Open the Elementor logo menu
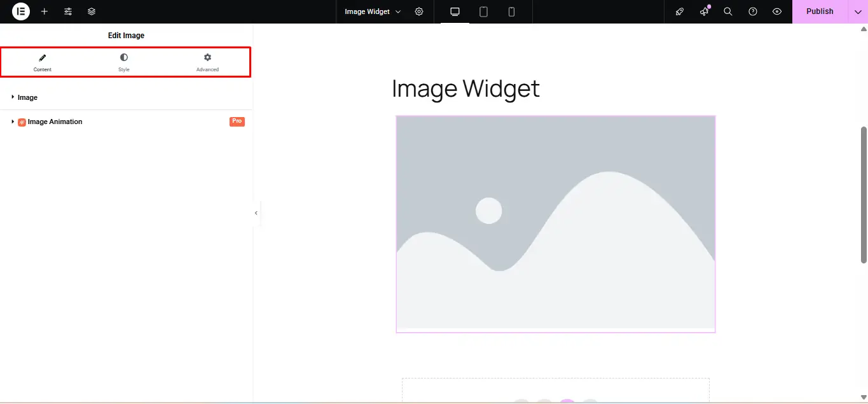 point(21,11)
